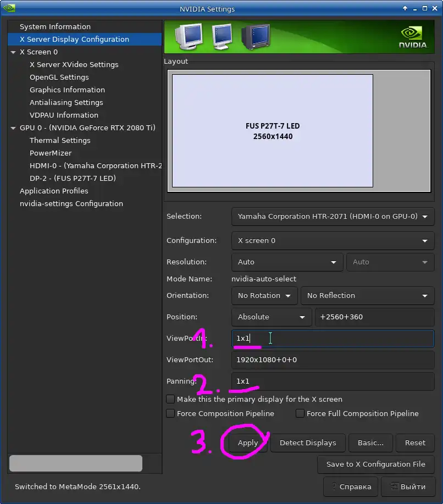Click the dark television icon in banner
The height and width of the screenshot is (504, 443).
pos(256,37)
